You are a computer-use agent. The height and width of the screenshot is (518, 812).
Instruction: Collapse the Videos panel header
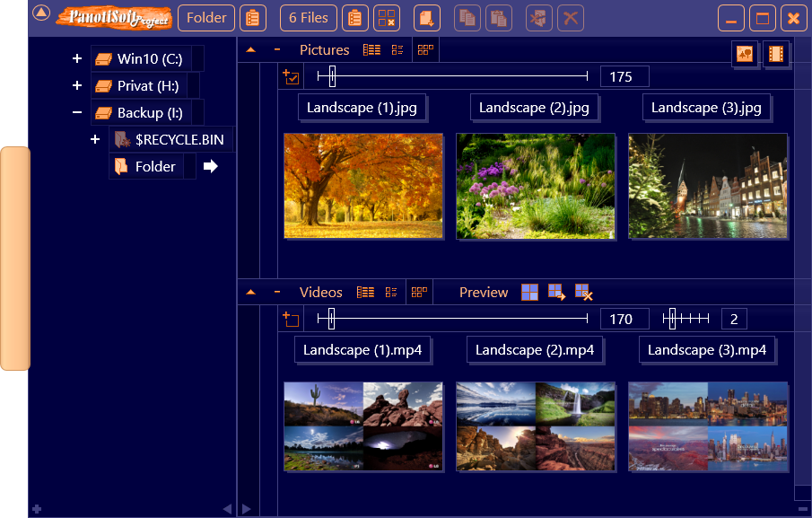coord(251,292)
